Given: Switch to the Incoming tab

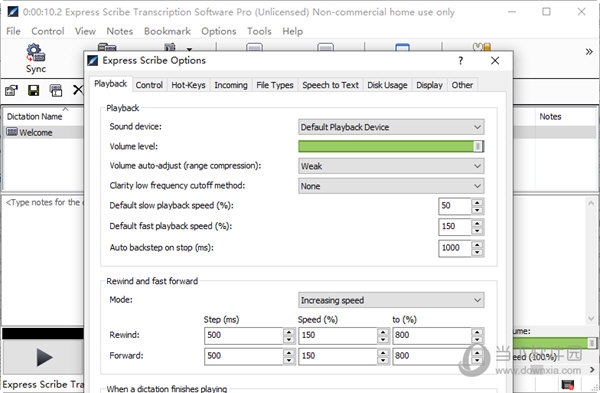Looking at the screenshot, I should point(231,85).
